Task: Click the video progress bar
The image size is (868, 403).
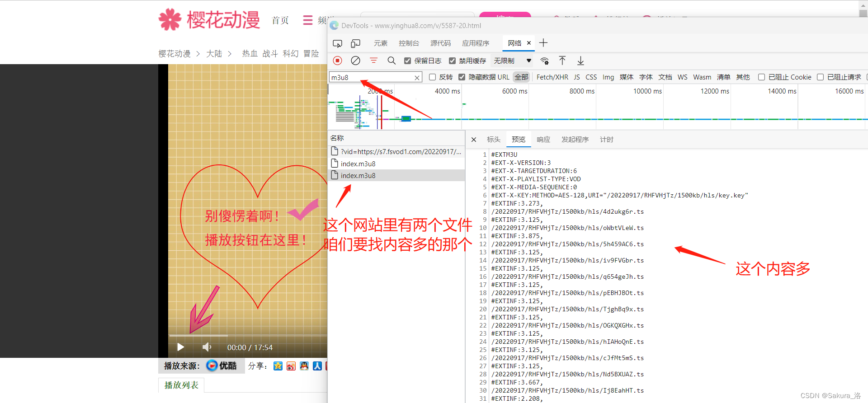Action: click(x=248, y=336)
